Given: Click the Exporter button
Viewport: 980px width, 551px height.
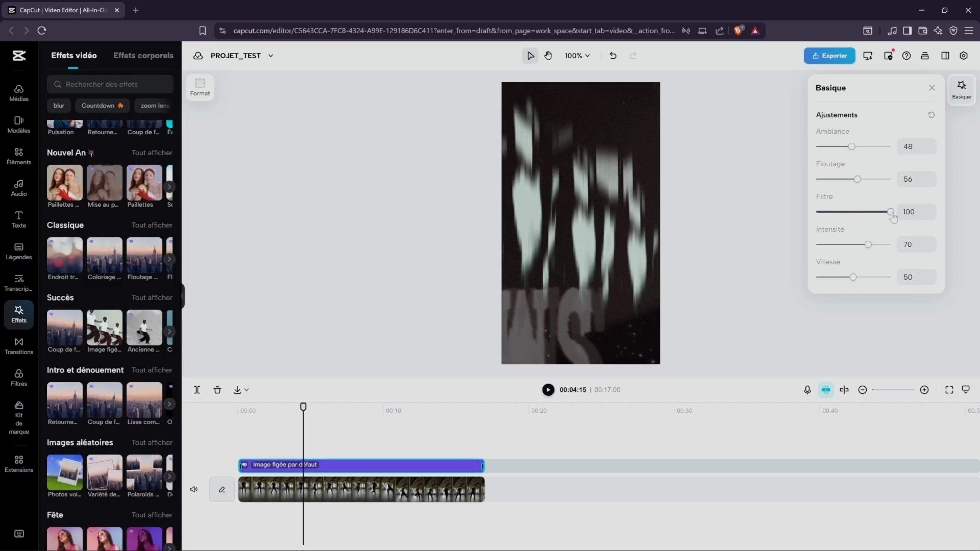Looking at the screenshot, I should coord(829,56).
